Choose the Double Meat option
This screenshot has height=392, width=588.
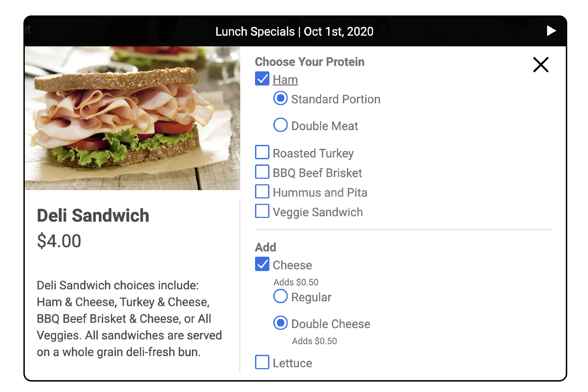[280, 125]
